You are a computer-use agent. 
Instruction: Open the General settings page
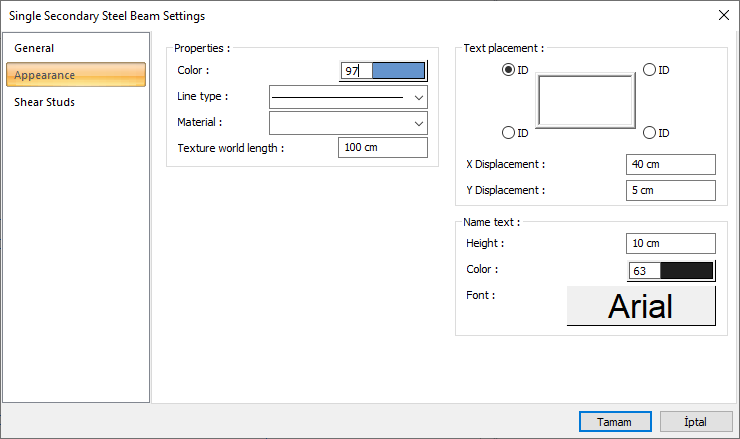tap(34, 48)
